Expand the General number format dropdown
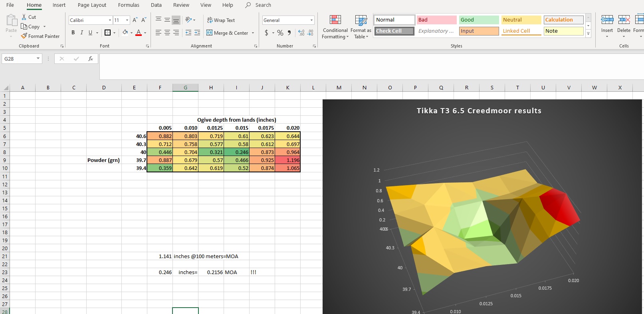644x314 pixels. pyautogui.click(x=311, y=20)
